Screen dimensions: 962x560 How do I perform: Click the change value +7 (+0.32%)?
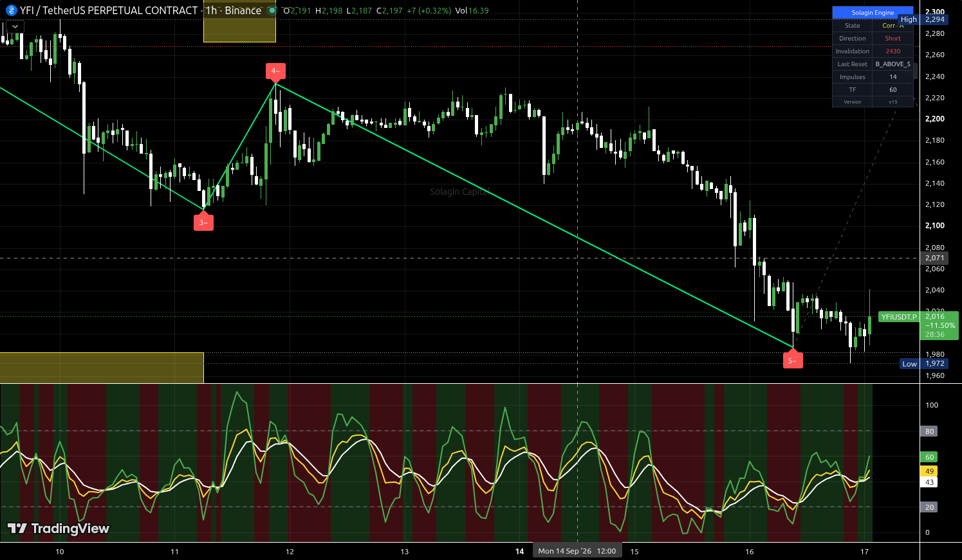coord(428,10)
